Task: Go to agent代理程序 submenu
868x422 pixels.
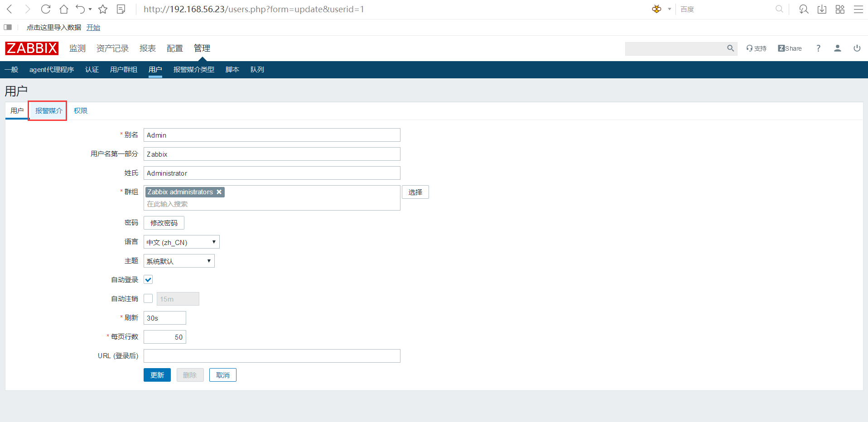Action: (52, 70)
